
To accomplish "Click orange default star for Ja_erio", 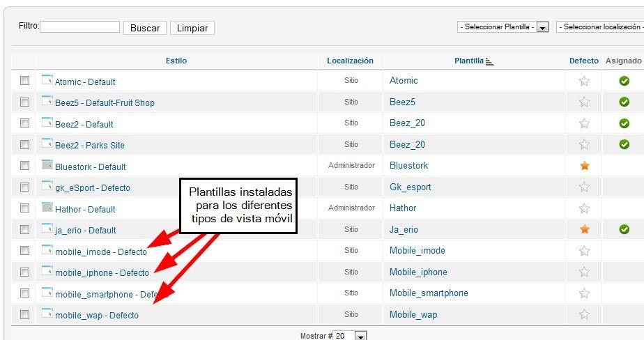I will [x=585, y=229].
